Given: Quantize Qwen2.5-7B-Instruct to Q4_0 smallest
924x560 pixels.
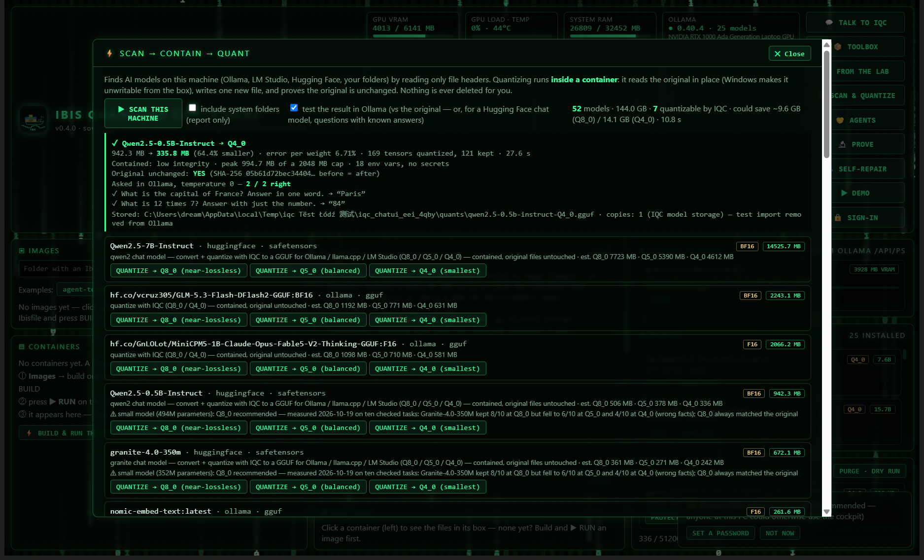Looking at the screenshot, I should click(427, 271).
